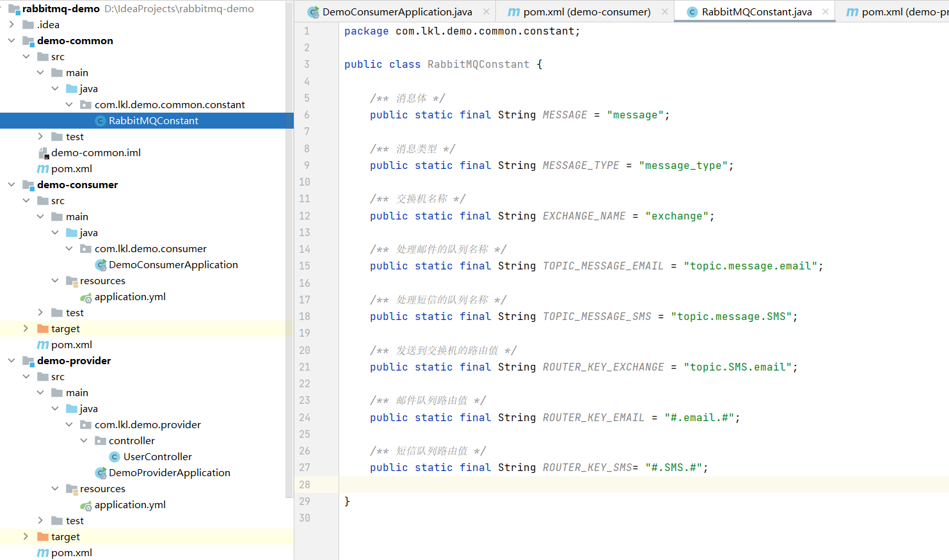Click the demo-common module folder icon
The height and width of the screenshot is (560, 949).
click(28, 41)
